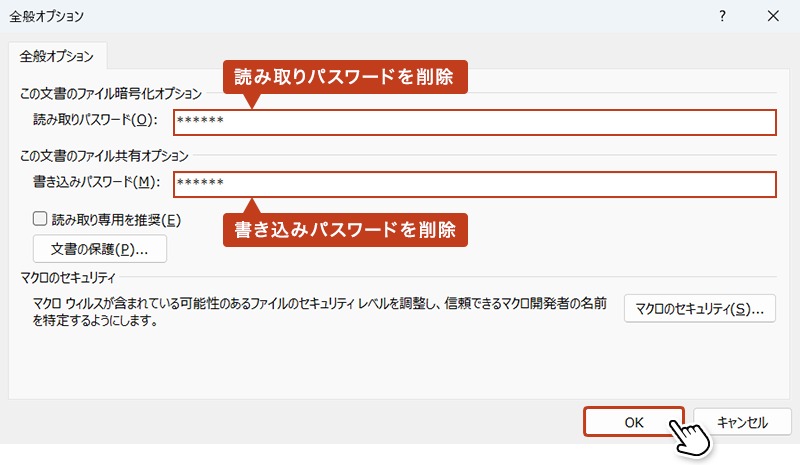Viewport: 800px width, 465px height.
Task: Select the 全般オプション tab
Action: click(57, 56)
